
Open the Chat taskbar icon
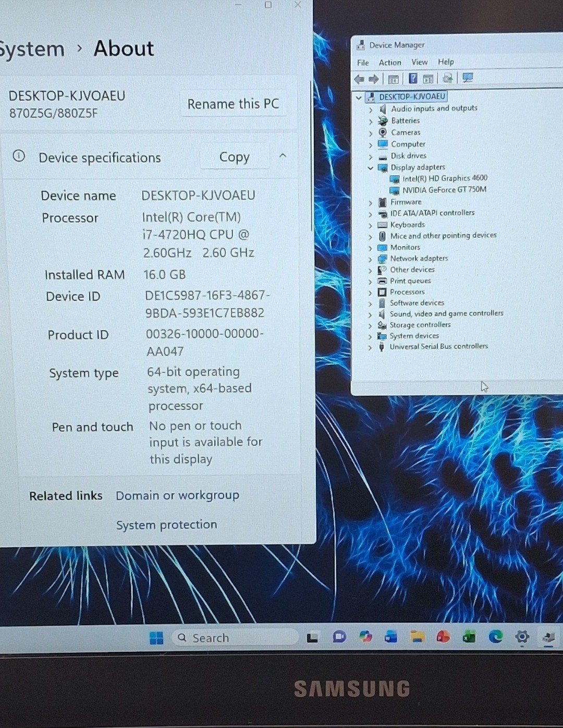pos(339,637)
